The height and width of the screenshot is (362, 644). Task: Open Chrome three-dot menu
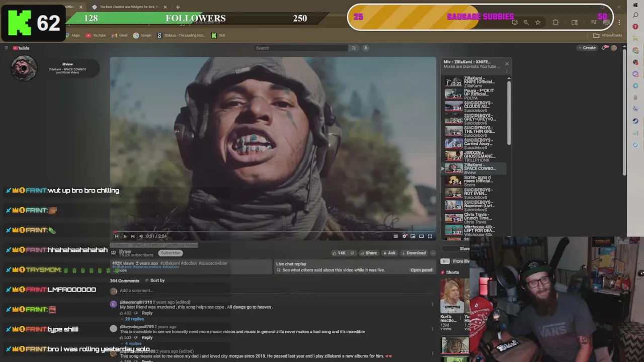pyautogui.click(x=619, y=22)
